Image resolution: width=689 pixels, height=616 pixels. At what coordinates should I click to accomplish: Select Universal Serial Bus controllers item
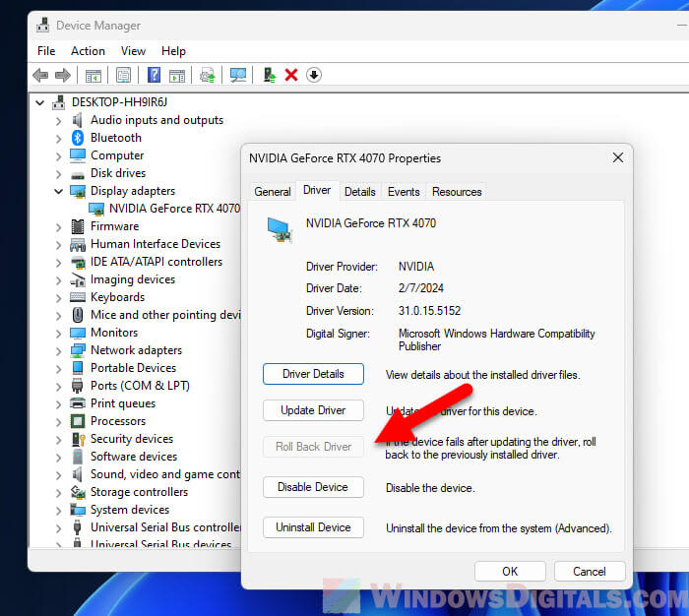165,527
